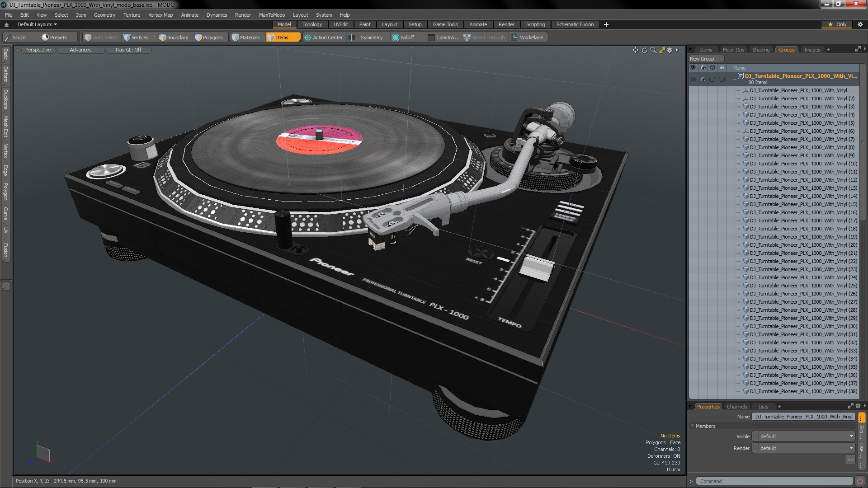Activate Items selection mode
This screenshot has width=868, height=488.
[x=283, y=38]
